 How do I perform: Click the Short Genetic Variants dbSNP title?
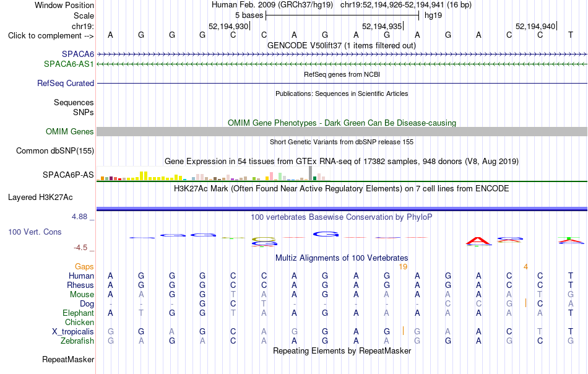[342, 142]
